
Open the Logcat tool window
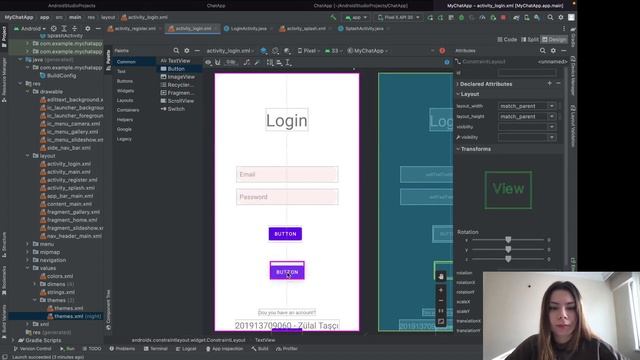(x=186, y=349)
